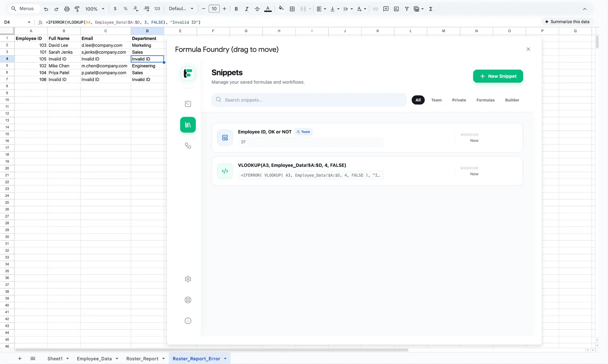Click the Formula Foundry logo

188,73
